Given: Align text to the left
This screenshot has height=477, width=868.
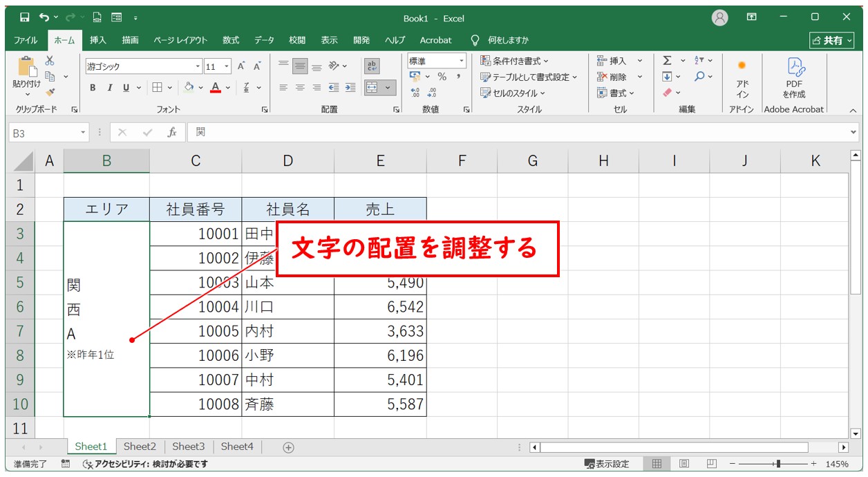Looking at the screenshot, I should pos(283,88).
